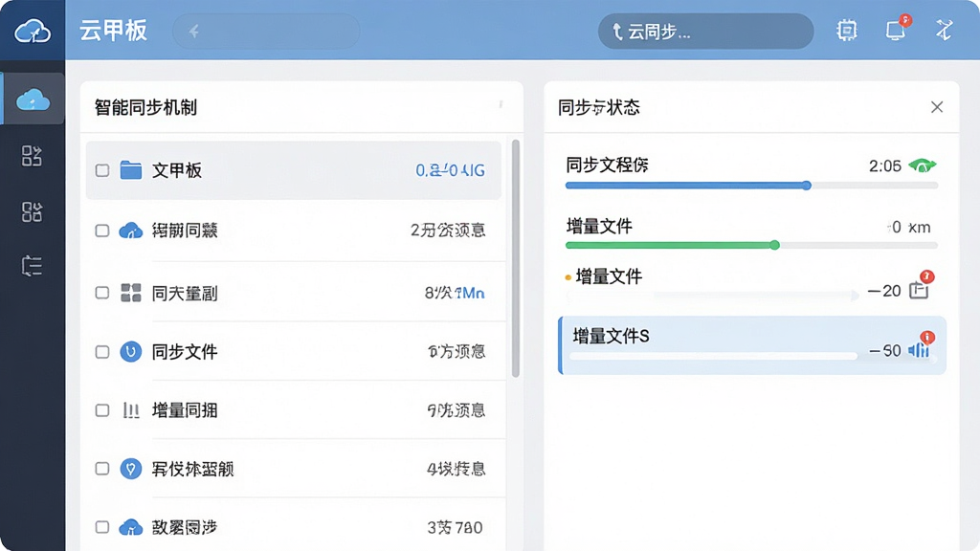Image resolution: width=980 pixels, height=551 pixels.
Task: Click the round heart-pin icon in list
Action: tap(130, 469)
